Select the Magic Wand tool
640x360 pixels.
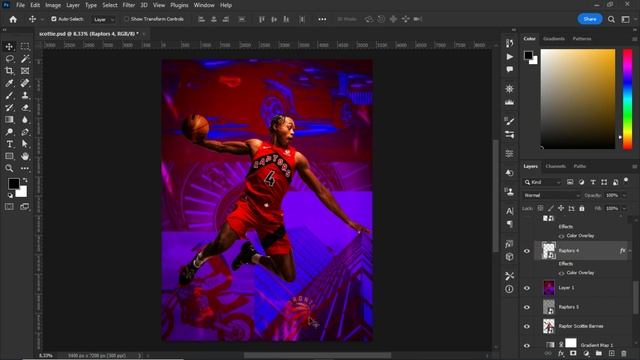25,59
